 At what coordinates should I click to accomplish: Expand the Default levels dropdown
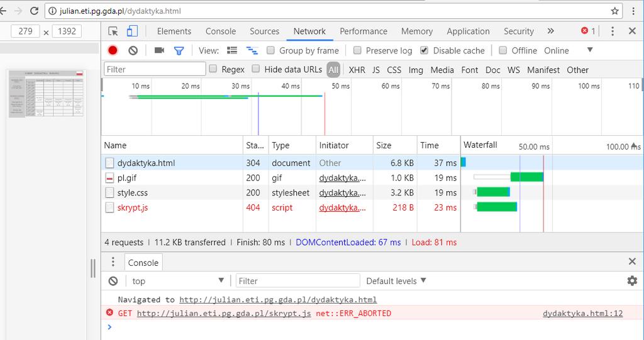[x=396, y=281]
